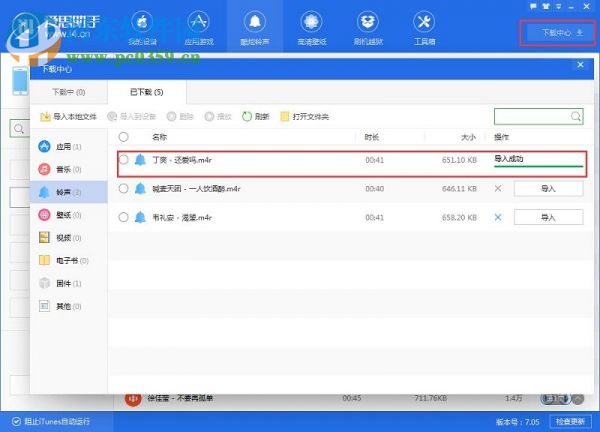Delete 渴望.m4r with its X icon
Screen dimensions: 600x432
(x=498, y=217)
